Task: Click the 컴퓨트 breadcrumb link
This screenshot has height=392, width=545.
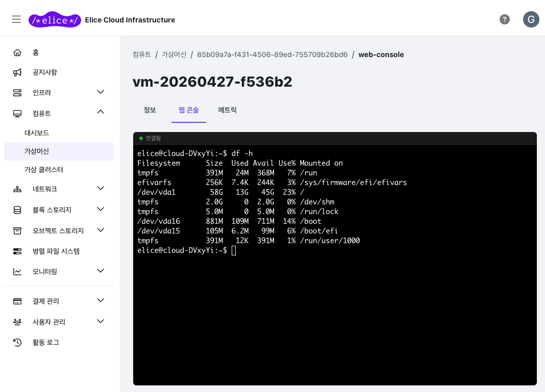Action: [x=142, y=55]
